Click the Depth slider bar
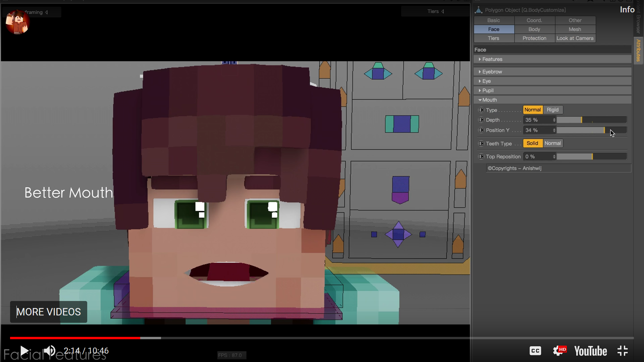Screen dimensions: 644x362 click(592, 120)
